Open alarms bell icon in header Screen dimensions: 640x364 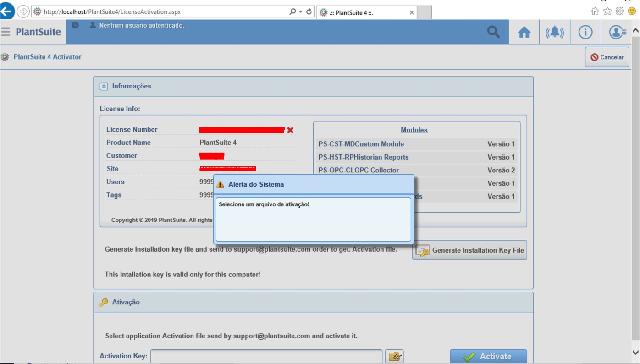click(x=555, y=32)
